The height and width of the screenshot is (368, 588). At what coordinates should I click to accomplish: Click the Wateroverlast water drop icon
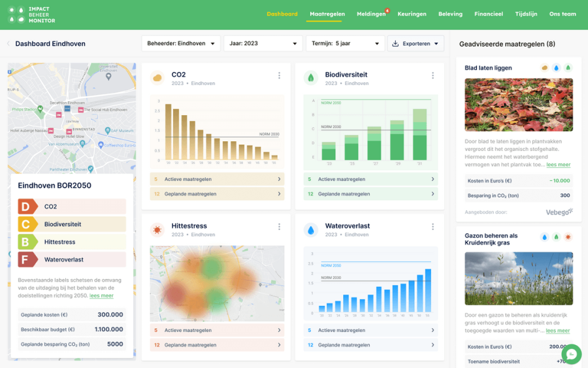[x=311, y=229]
